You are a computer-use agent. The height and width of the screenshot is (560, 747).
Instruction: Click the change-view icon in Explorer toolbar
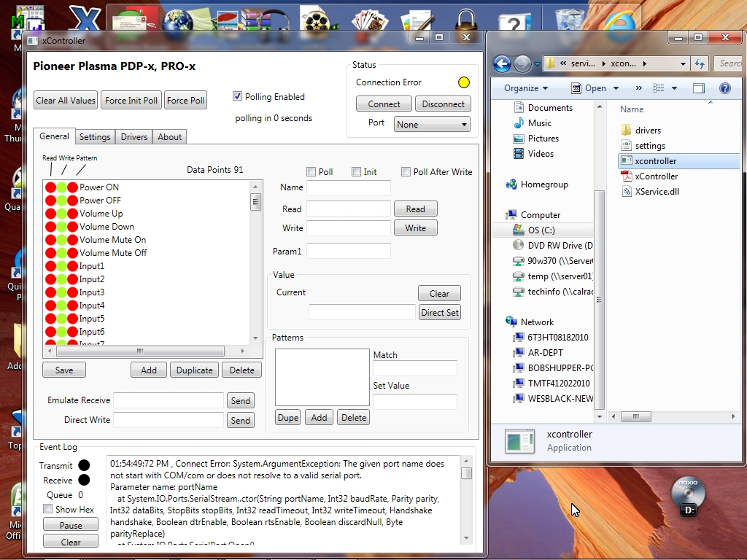click(659, 88)
